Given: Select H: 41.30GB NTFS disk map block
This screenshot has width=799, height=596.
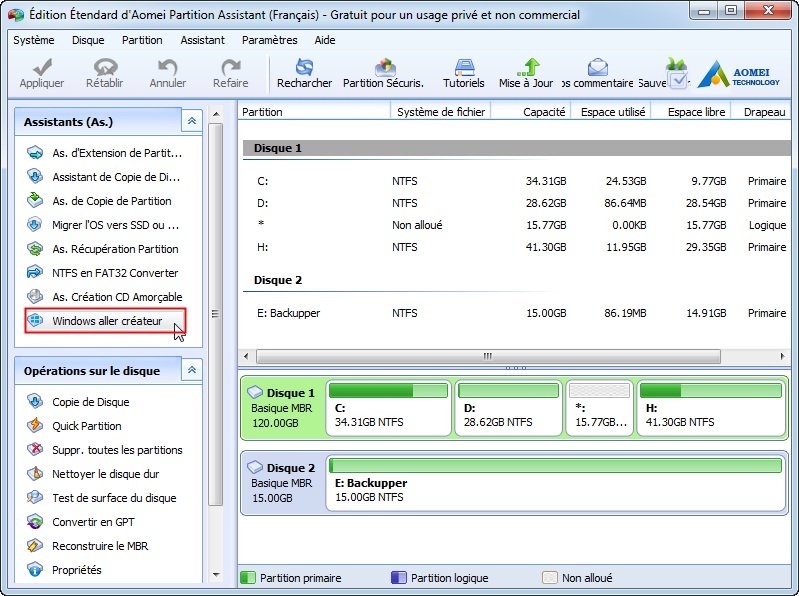Looking at the screenshot, I should click(711, 408).
